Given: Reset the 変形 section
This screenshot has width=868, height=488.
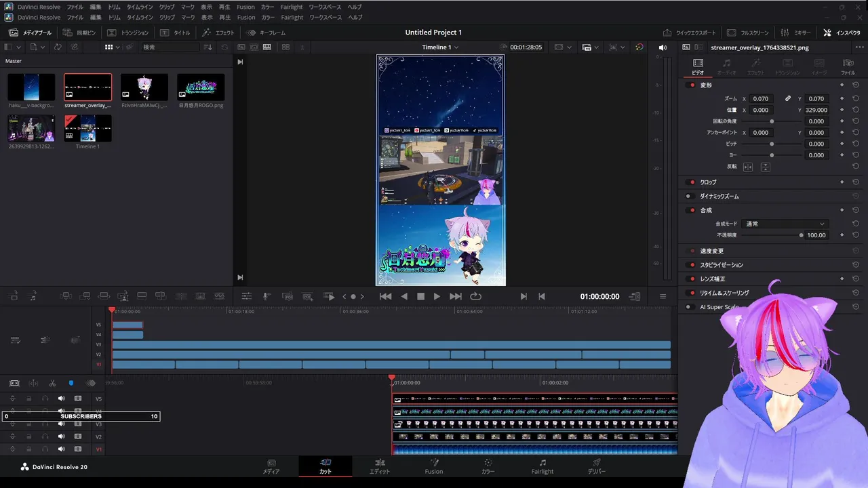Looking at the screenshot, I should 856,85.
